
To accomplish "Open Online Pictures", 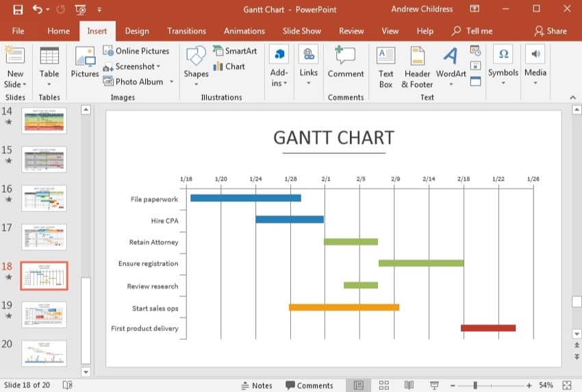I will tap(136, 51).
